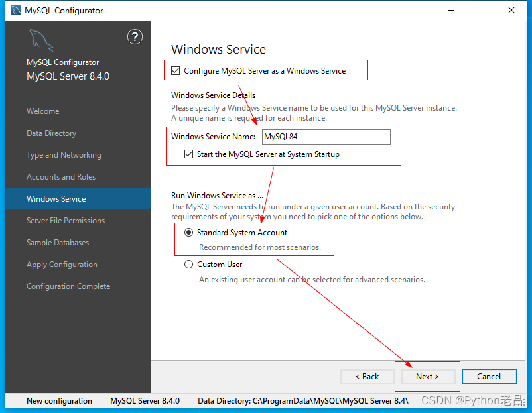The height and width of the screenshot is (413, 532).
Task: Click the 'Windows Service Details' label
Action: (213, 95)
